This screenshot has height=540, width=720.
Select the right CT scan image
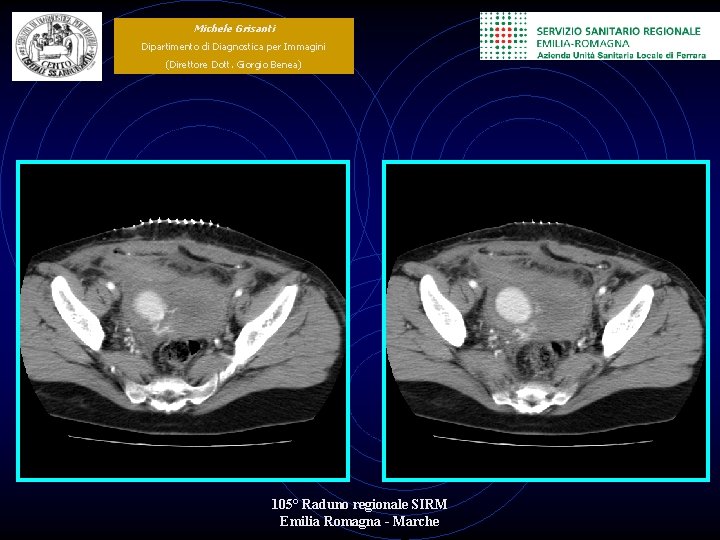pyautogui.click(x=546, y=321)
